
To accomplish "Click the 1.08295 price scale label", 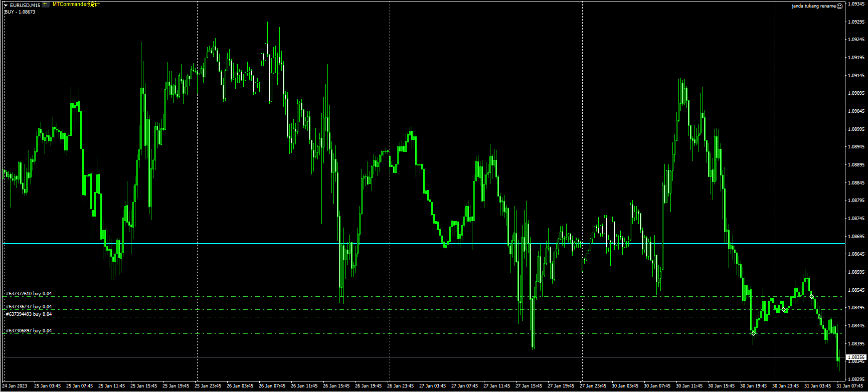I will [856, 379].
